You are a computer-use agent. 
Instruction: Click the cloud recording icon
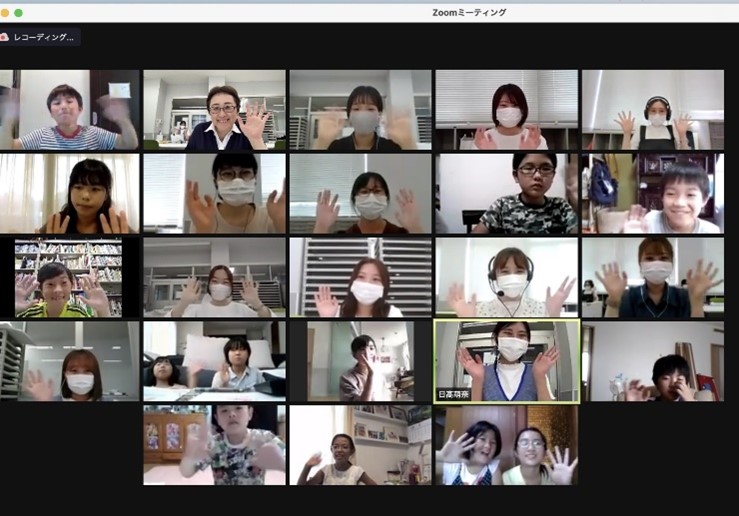(x=4, y=37)
